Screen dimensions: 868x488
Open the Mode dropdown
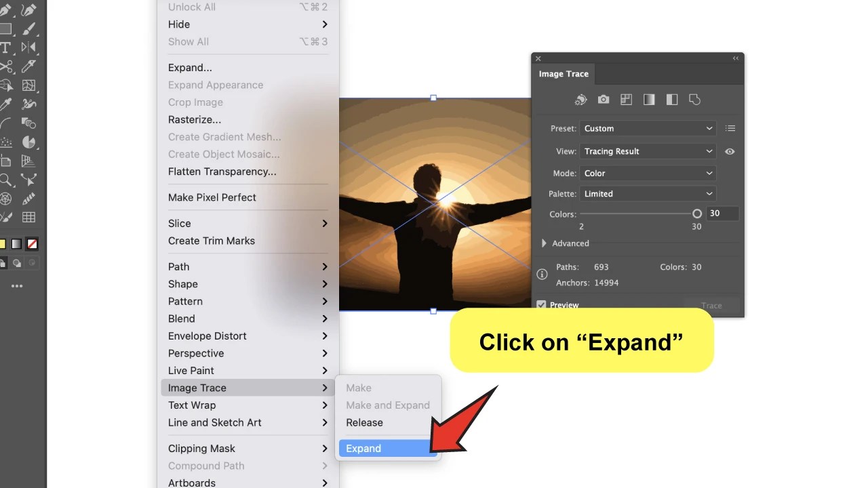click(648, 173)
